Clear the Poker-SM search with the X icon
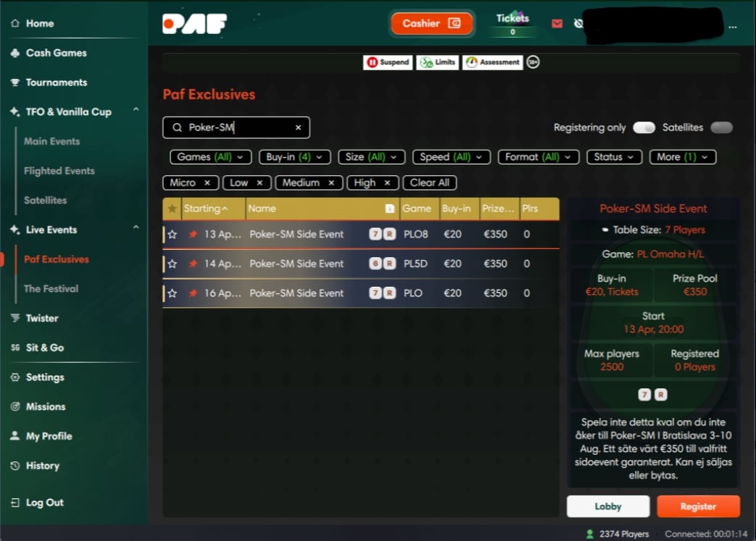 pos(298,127)
